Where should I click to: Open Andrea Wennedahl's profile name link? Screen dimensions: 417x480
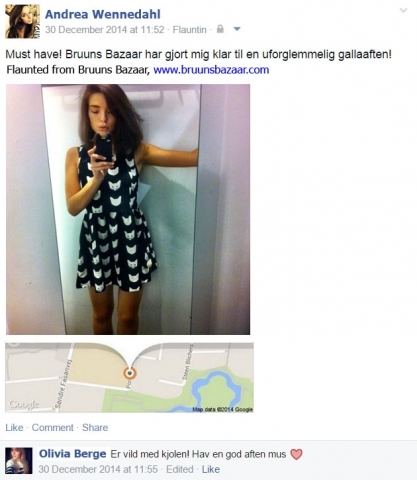[103, 14]
